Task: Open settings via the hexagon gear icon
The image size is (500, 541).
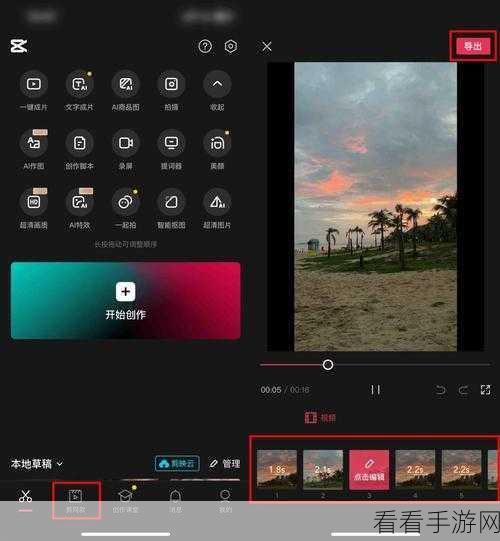Action: coord(231,46)
